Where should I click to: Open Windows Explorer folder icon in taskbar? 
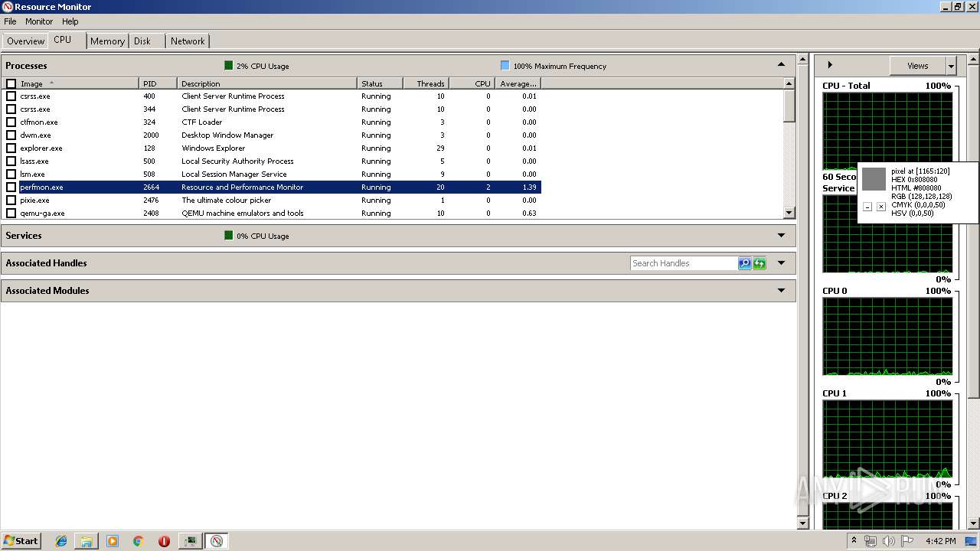tap(87, 541)
